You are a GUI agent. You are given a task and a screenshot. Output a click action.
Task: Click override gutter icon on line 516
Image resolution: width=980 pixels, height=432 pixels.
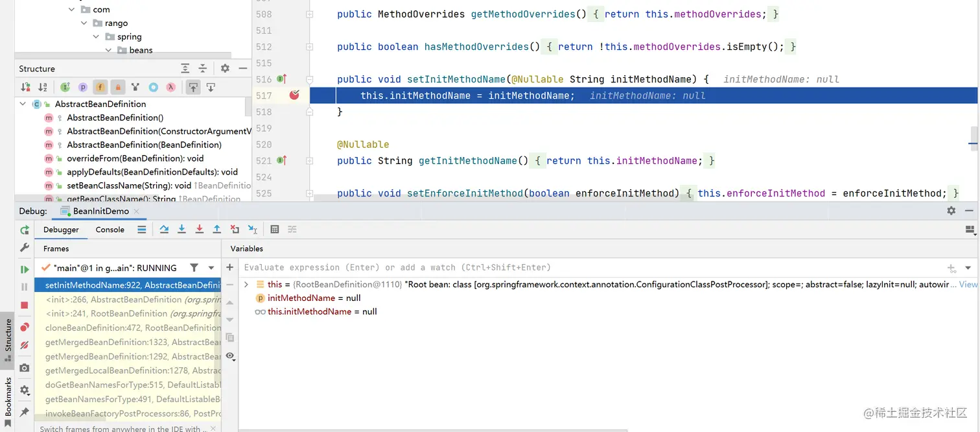[x=282, y=79]
